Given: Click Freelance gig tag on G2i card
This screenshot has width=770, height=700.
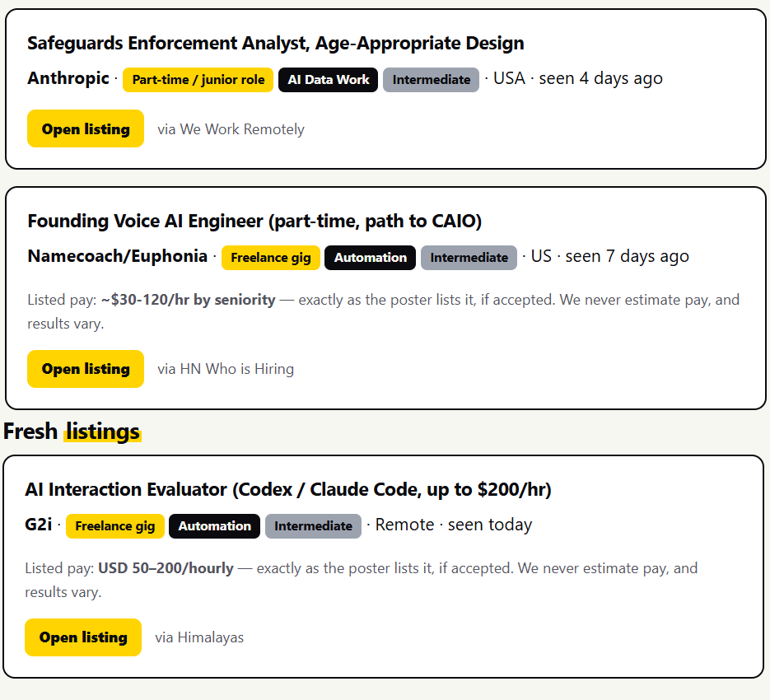Looking at the screenshot, I should click(115, 526).
